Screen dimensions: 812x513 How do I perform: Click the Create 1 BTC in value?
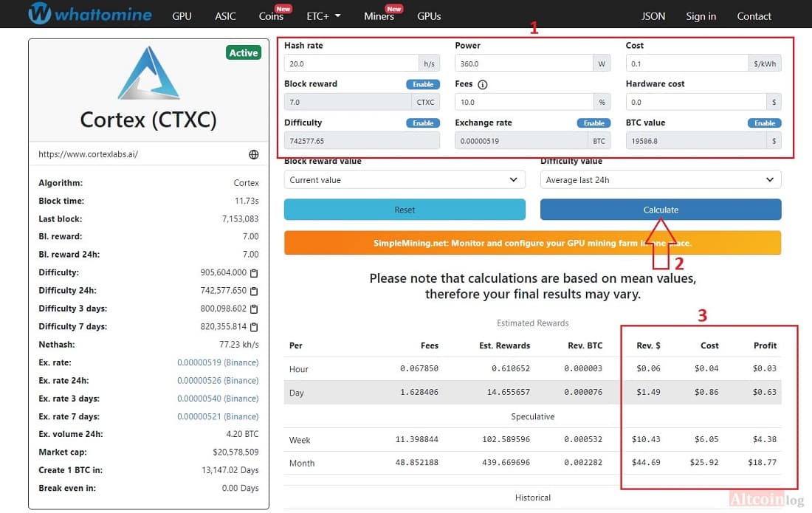tap(230, 470)
